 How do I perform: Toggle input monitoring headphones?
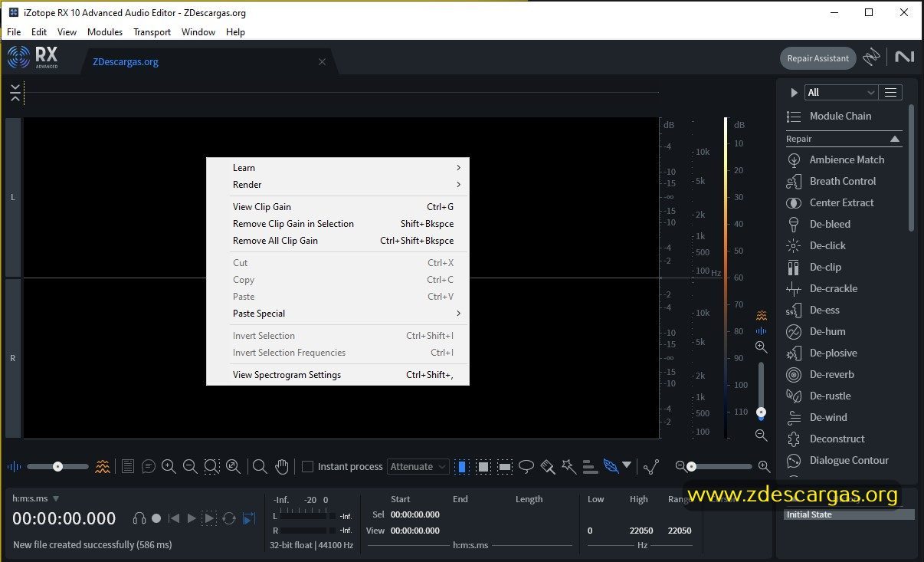click(139, 518)
